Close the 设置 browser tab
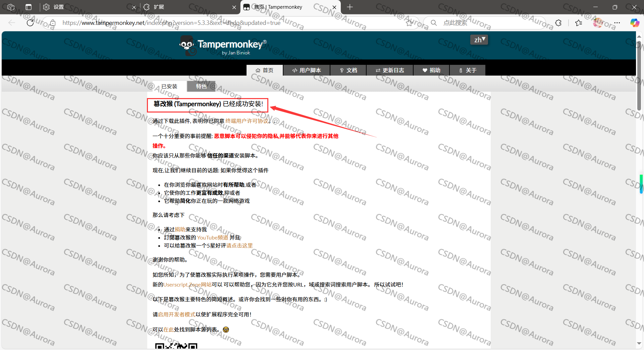 click(x=134, y=7)
